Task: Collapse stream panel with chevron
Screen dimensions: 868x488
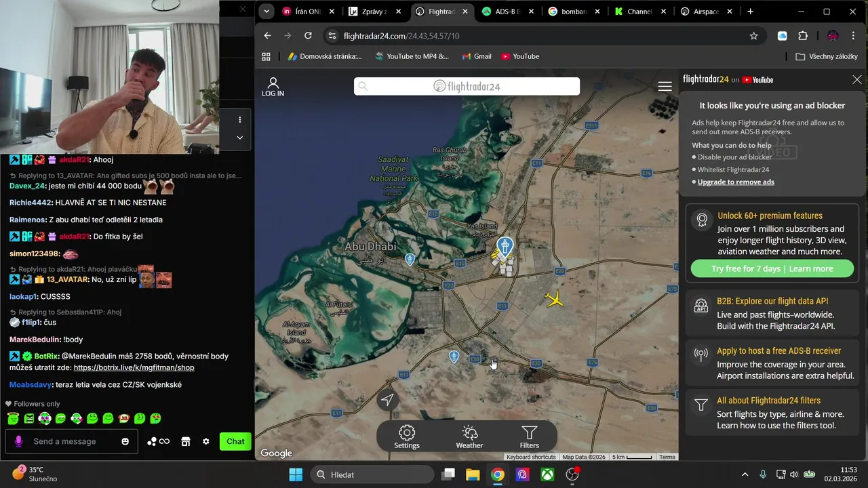Action: tap(239, 138)
